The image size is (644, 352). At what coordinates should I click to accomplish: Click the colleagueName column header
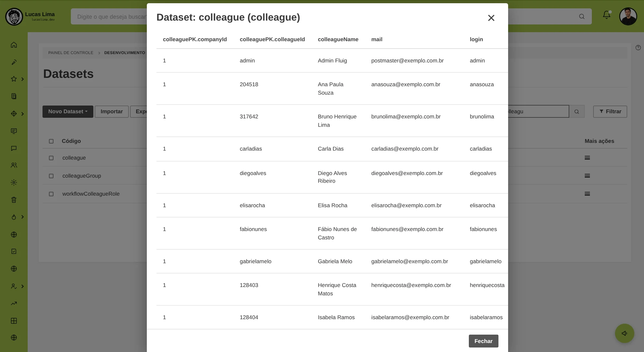(x=338, y=39)
